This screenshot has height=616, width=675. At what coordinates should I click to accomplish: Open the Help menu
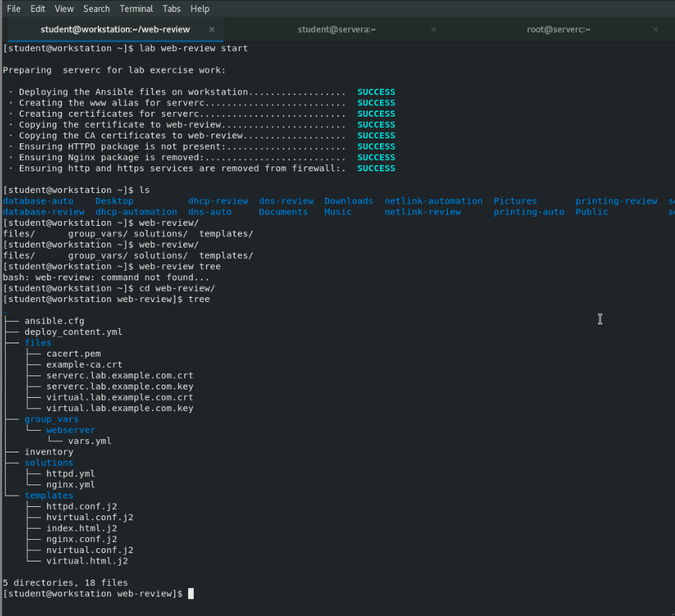[x=200, y=8]
